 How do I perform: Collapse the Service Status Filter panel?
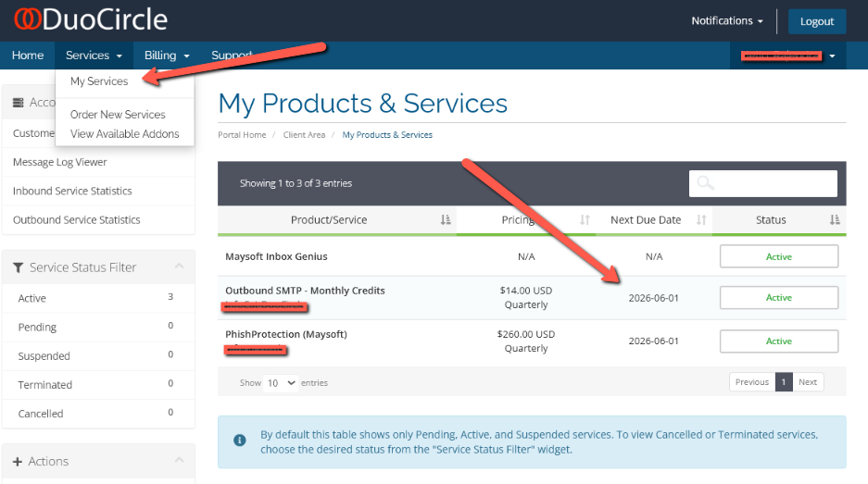click(179, 267)
